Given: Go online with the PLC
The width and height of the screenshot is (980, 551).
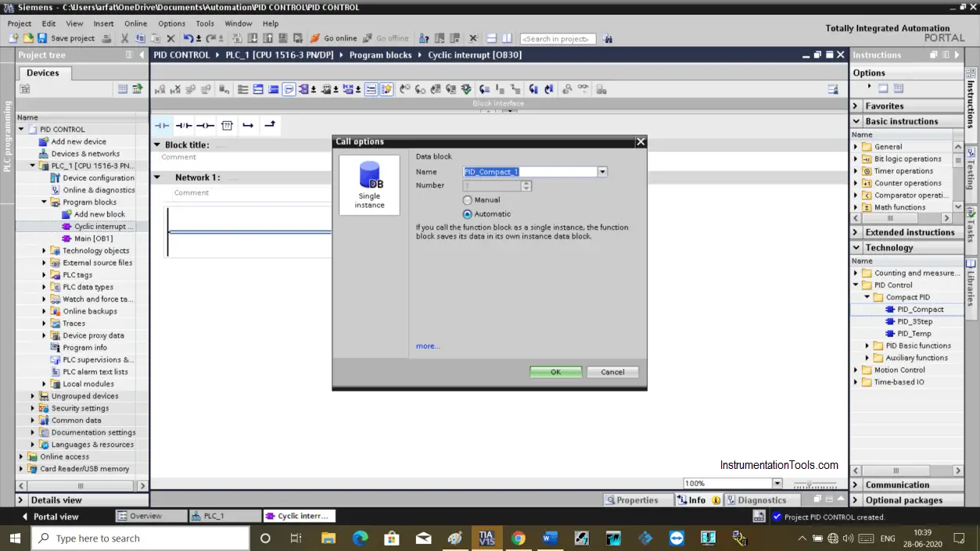Looking at the screenshot, I should (x=334, y=38).
